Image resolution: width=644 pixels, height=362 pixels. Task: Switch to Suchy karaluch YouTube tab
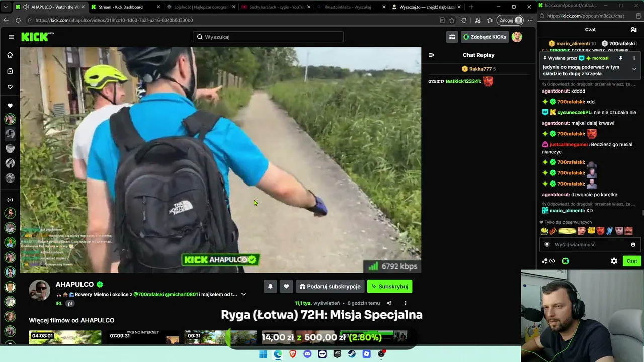click(277, 7)
